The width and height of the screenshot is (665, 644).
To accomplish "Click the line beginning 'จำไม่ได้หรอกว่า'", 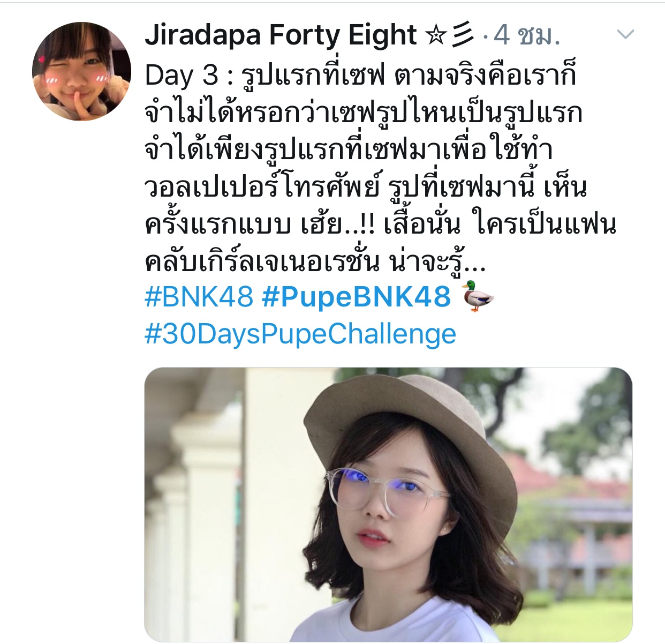I will click(x=363, y=113).
